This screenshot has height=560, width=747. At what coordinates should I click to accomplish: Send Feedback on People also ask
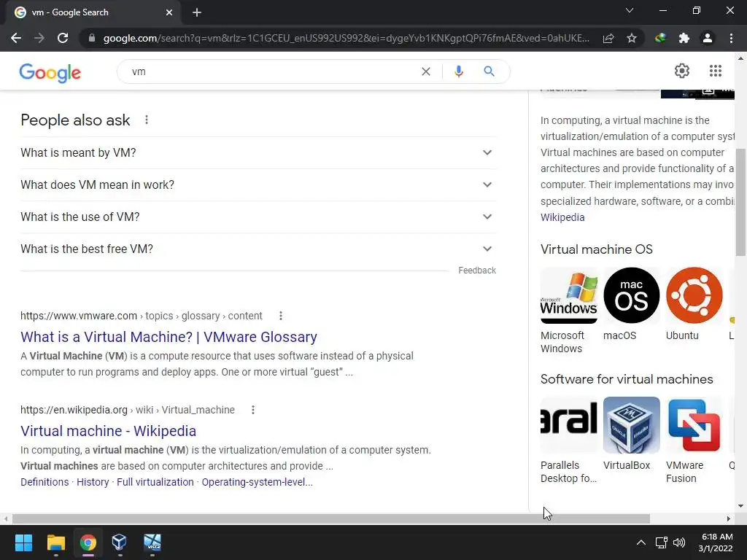(477, 271)
